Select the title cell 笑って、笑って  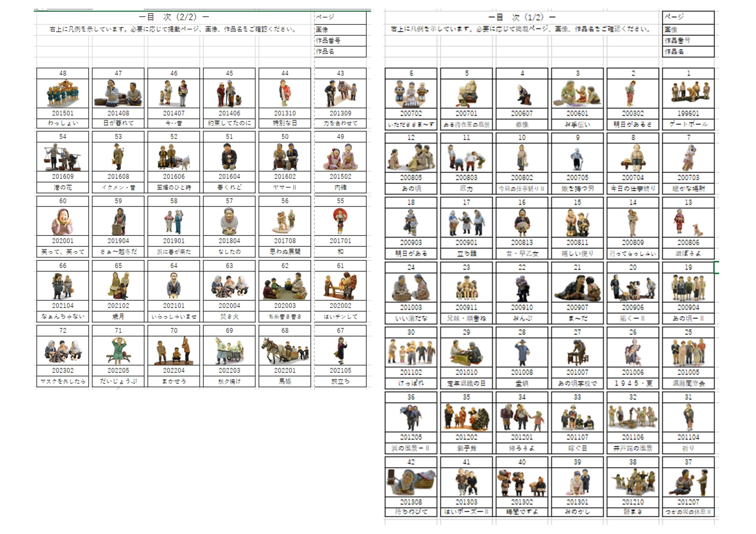pos(62,252)
